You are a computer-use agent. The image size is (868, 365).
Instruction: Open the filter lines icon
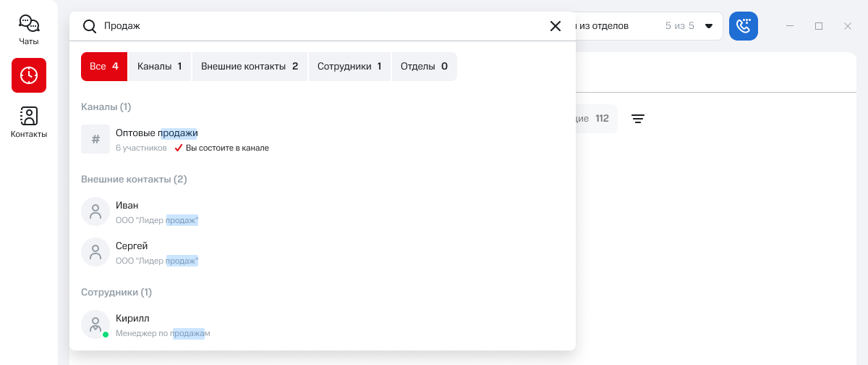(637, 119)
